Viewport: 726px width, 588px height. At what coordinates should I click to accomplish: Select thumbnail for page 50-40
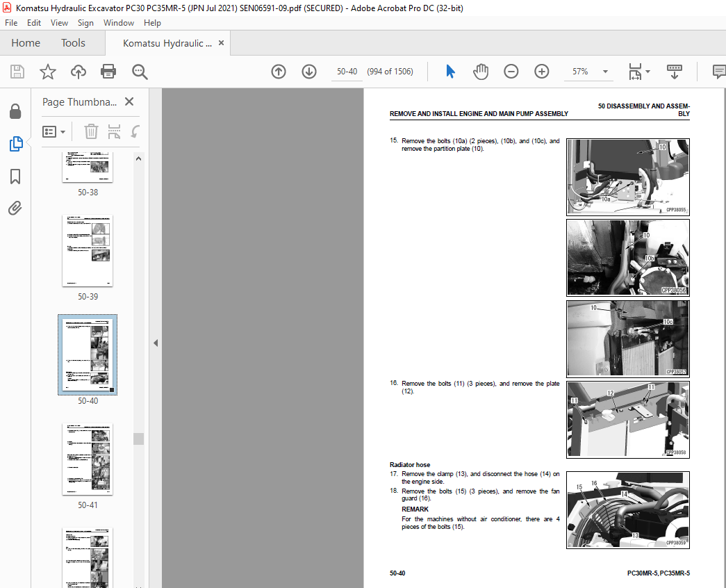pyautogui.click(x=88, y=355)
